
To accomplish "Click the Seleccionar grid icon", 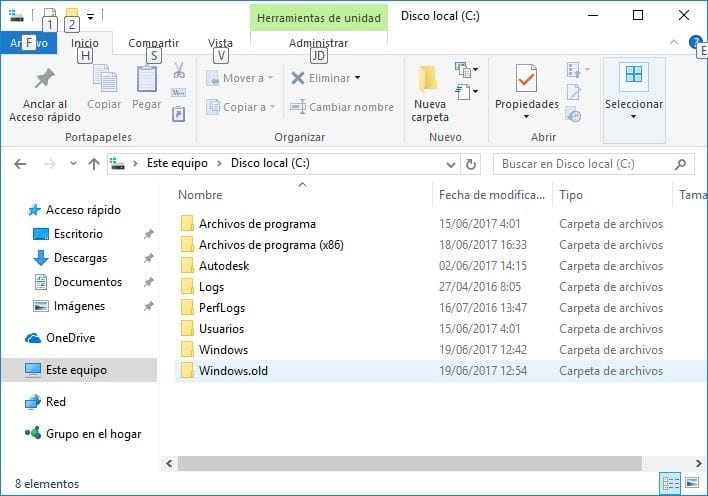I will pos(634,75).
